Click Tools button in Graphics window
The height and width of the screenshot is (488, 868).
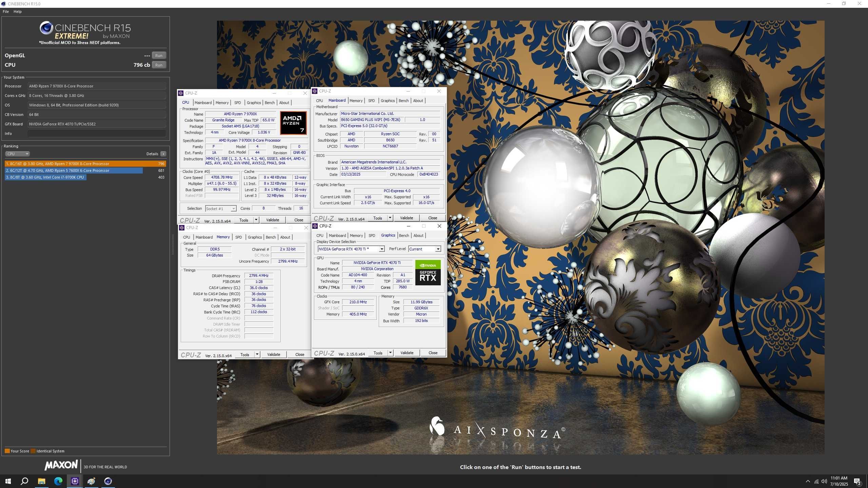[378, 353]
